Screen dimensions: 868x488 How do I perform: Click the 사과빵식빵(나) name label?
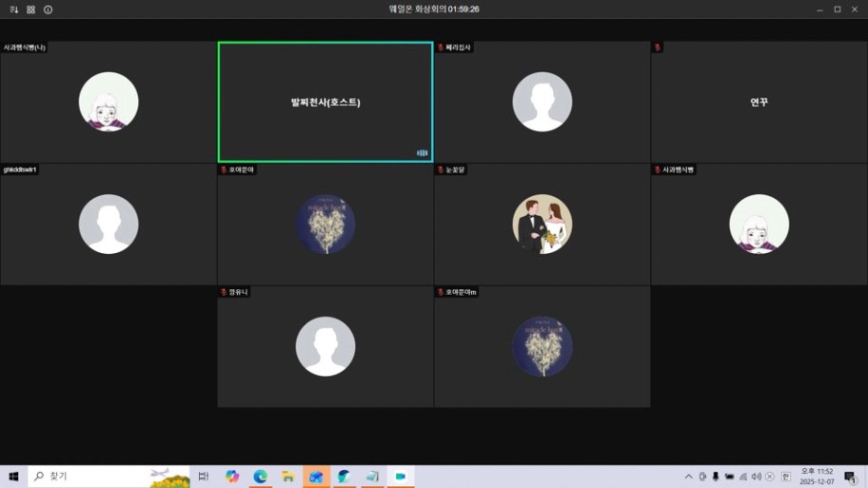click(x=25, y=48)
